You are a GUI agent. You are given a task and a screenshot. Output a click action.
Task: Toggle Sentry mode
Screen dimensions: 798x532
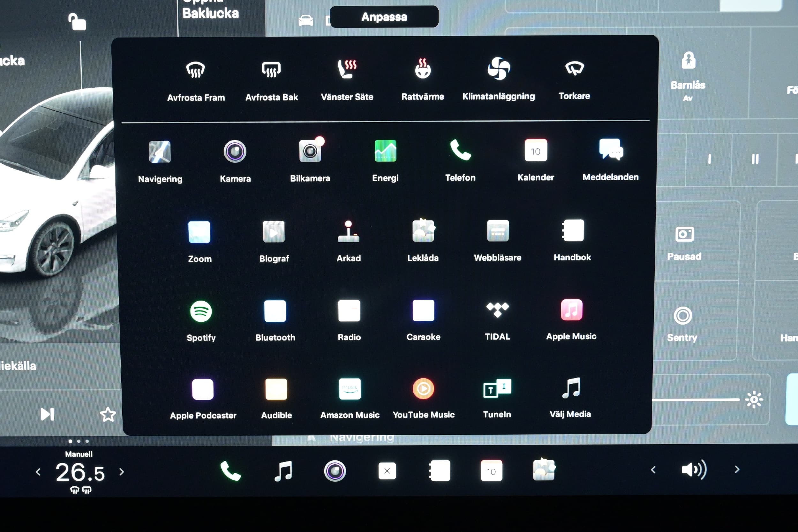pyautogui.click(x=682, y=324)
